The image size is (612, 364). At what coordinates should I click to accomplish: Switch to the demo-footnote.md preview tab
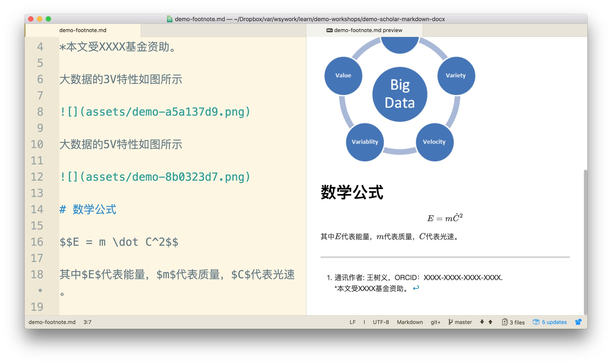368,30
